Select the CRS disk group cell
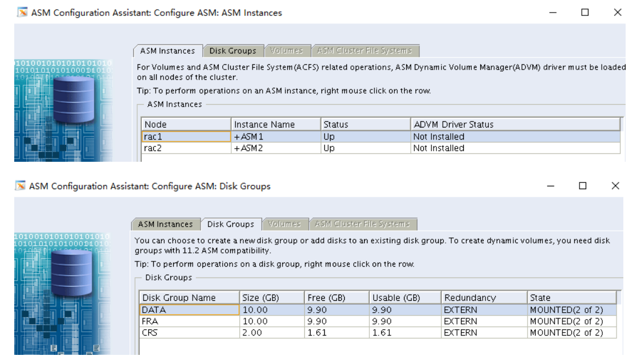Image resolution: width=641 pixels, height=364 pixels. point(190,333)
